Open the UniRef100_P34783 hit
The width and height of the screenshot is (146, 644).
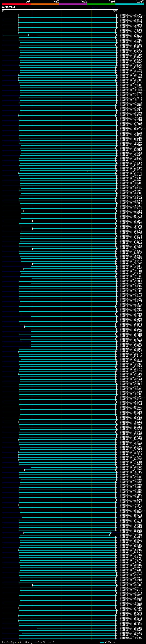coord(131,58)
